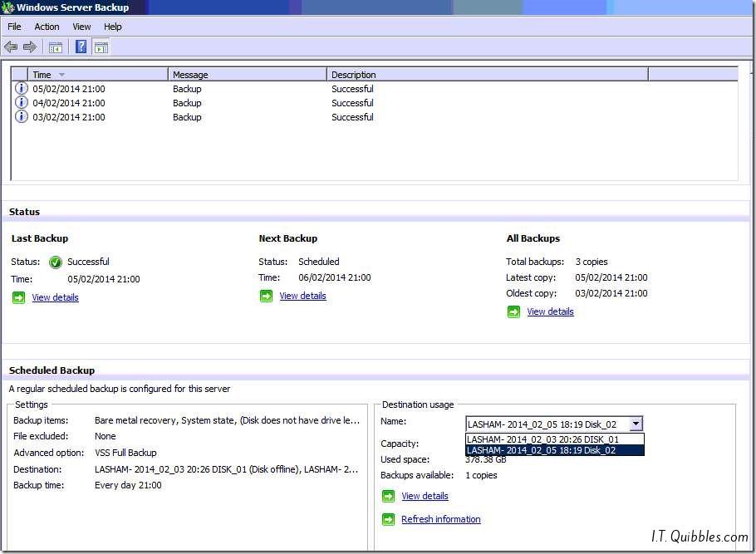The image size is (756, 554).
Task: Click green arrow icon beside Destination usage View details
Action: 388,496
